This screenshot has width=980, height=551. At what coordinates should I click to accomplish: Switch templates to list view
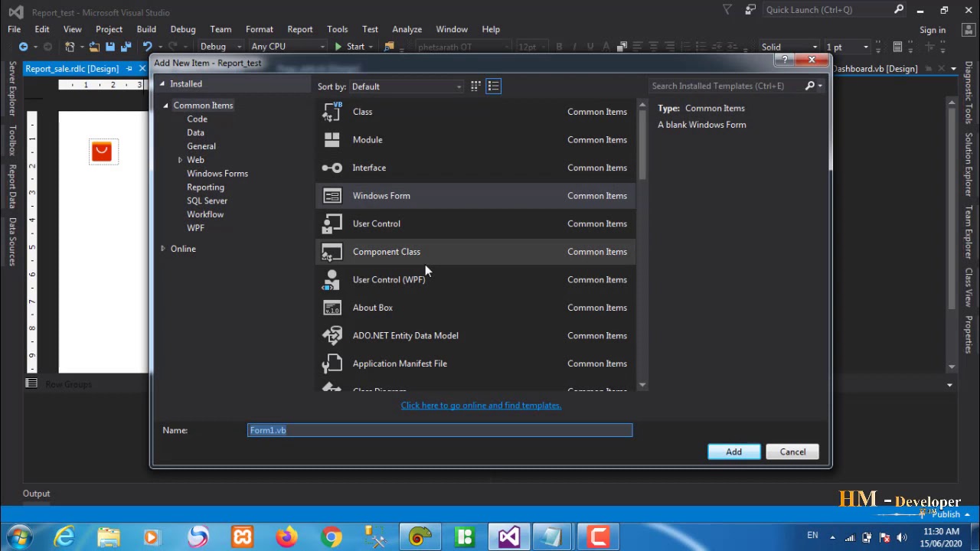click(494, 86)
